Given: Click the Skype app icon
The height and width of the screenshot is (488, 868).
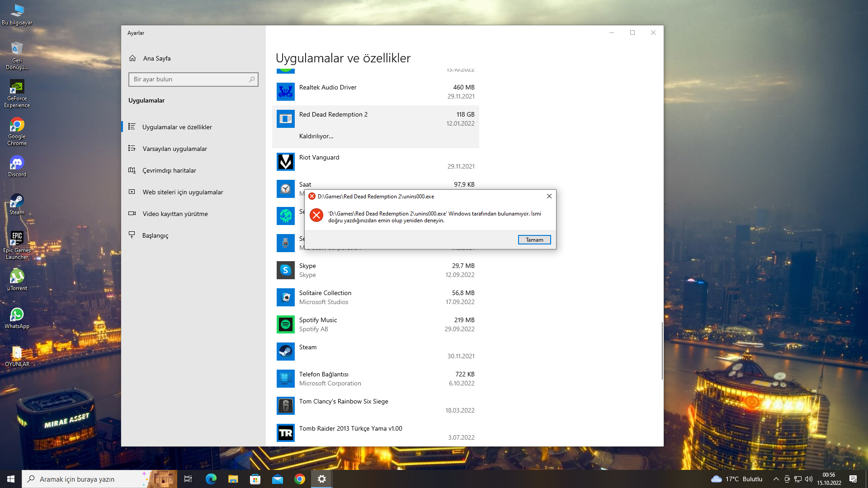Looking at the screenshot, I should 286,270.
